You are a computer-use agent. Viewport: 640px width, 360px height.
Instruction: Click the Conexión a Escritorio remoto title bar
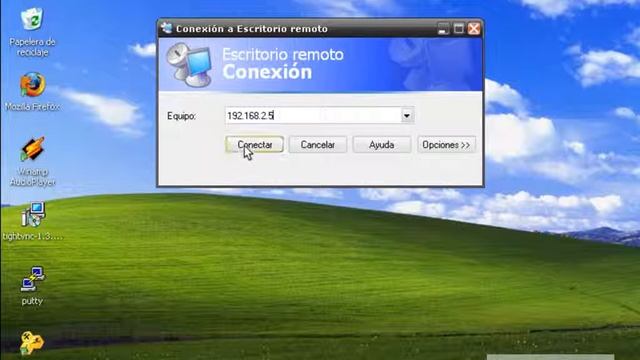[320, 29]
